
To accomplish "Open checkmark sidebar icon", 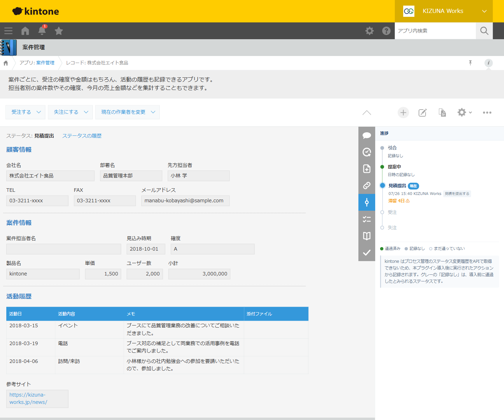I will click(367, 253).
